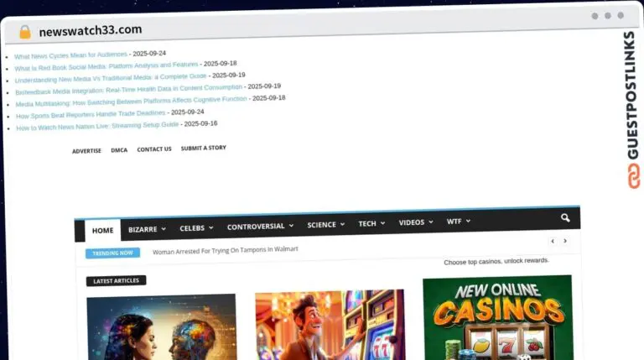Expand the SCIENCE dropdown menu

tap(325, 224)
